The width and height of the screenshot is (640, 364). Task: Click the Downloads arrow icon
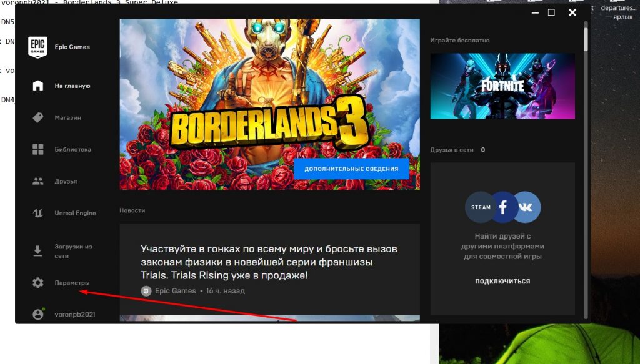pyautogui.click(x=38, y=251)
